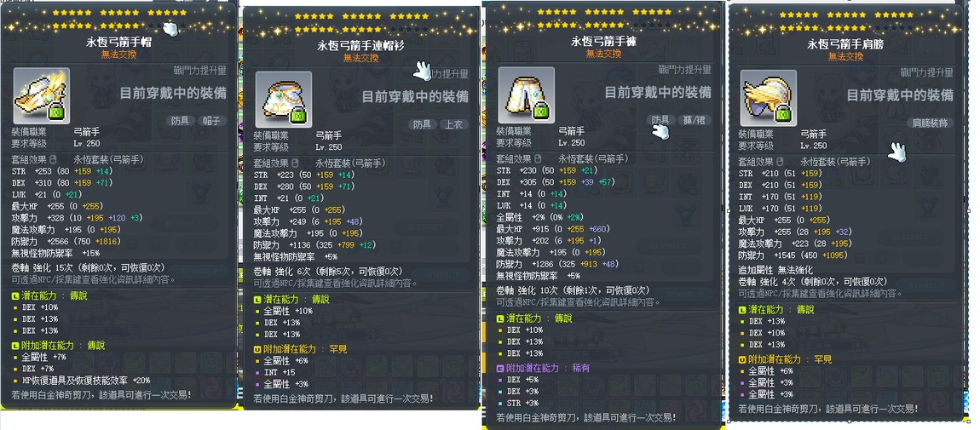Click yellow U additional potential badge on shoulder tooltip
The height and width of the screenshot is (430, 980).
(x=742, y=359)
